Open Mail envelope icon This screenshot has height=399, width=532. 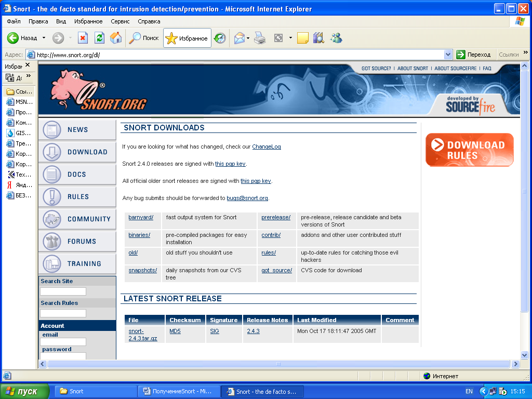240,38
